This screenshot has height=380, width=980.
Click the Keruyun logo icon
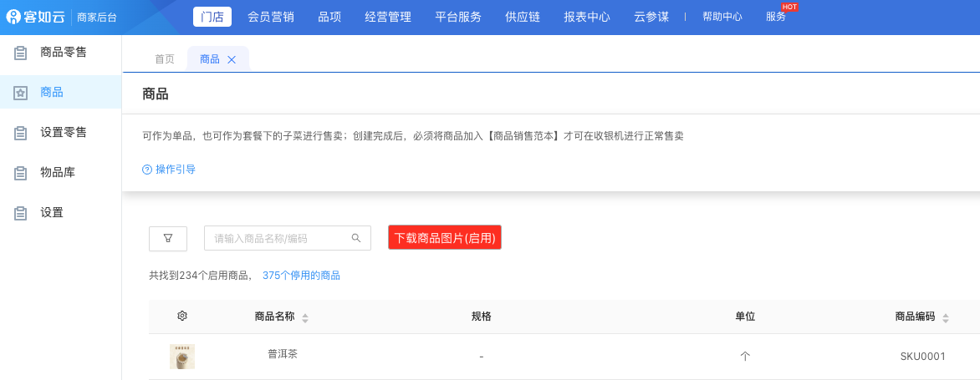pos(13,16)
